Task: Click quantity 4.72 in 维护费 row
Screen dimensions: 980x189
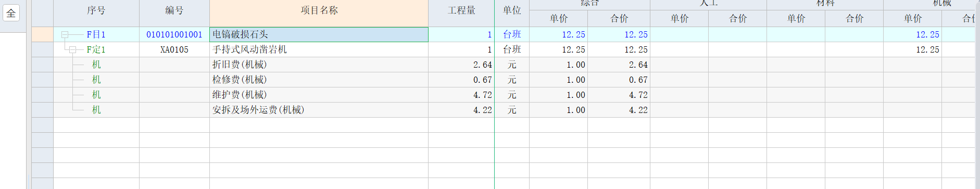Action: point(461,95)
